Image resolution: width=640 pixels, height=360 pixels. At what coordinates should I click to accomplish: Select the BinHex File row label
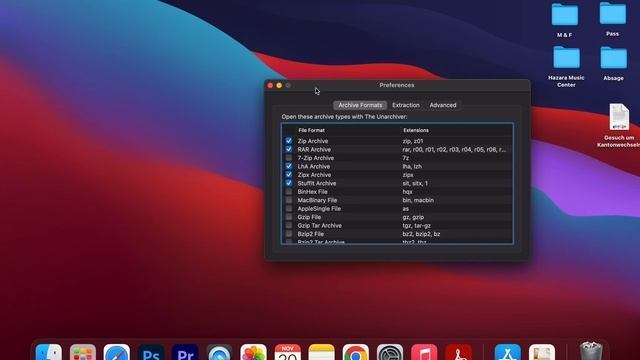[312, 192]
